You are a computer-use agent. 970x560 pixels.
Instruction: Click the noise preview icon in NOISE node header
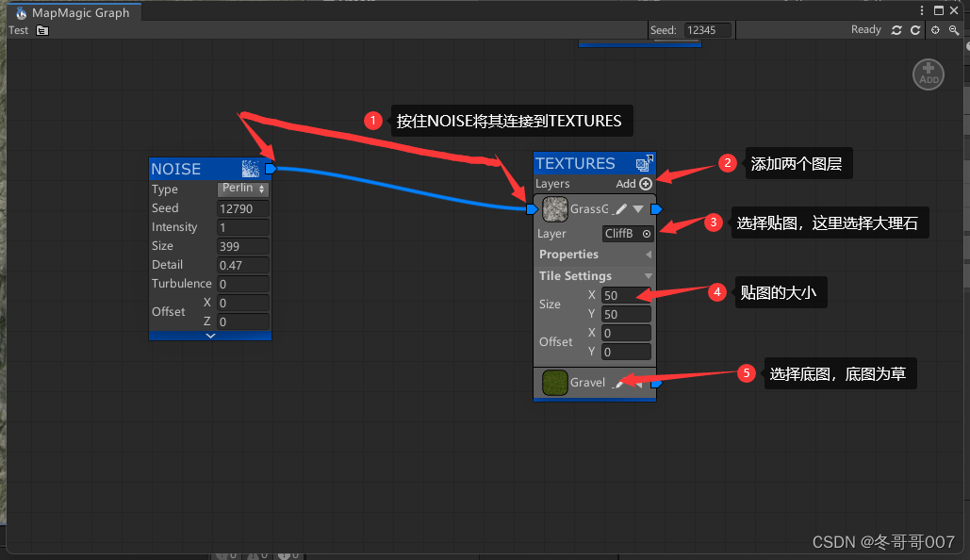click(x=251, y=168)
